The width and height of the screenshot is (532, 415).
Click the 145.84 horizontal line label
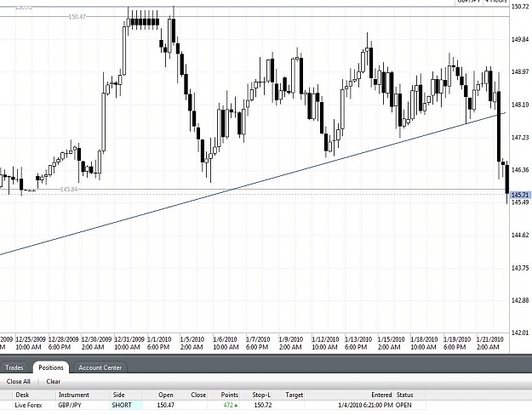(69, 189)
